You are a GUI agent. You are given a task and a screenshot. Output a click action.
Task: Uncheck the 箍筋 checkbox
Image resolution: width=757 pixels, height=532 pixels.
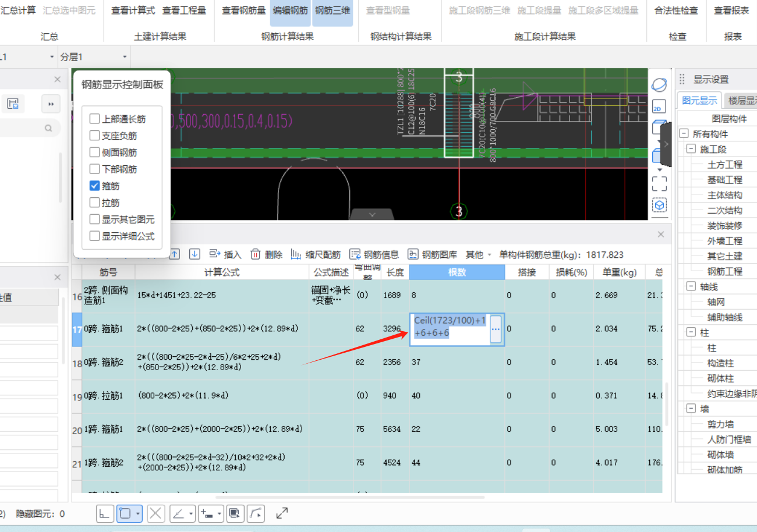94,186
